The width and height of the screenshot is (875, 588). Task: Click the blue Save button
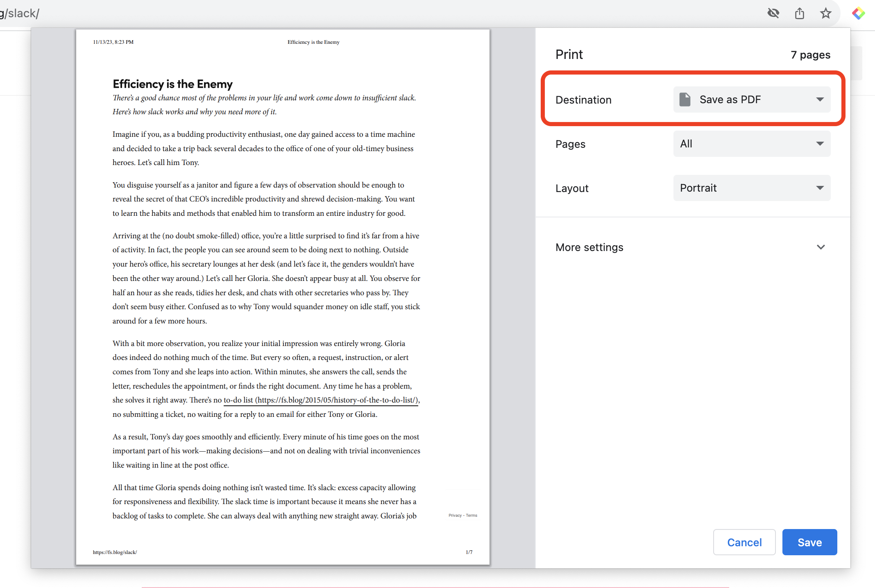click(x=809, y=542)
